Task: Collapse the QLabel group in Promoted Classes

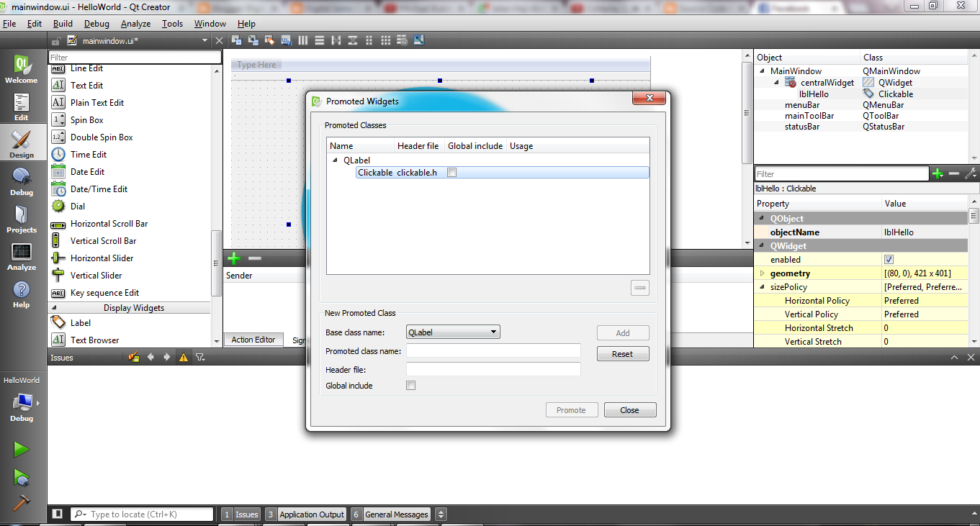Action: [x=335, y=160]
